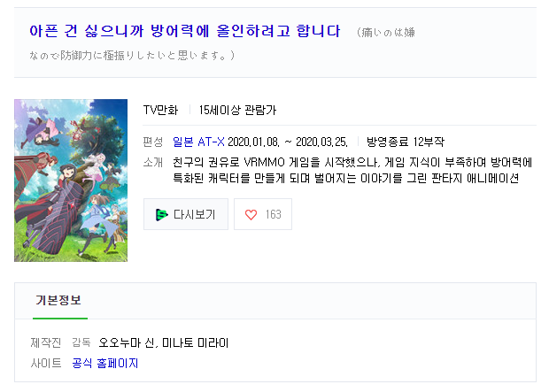Open the title link 아픈 건 싫으니까 방어력에 올인하려고 합니다

click(x=185, y=31)
